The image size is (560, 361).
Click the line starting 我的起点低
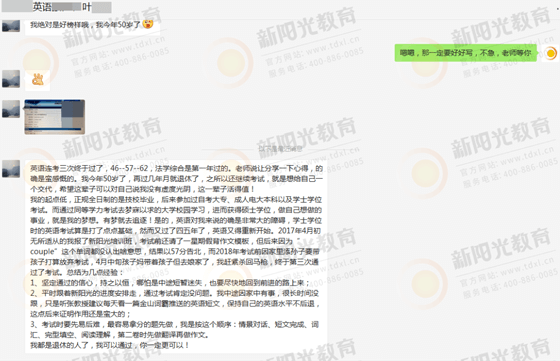point(176,200)
